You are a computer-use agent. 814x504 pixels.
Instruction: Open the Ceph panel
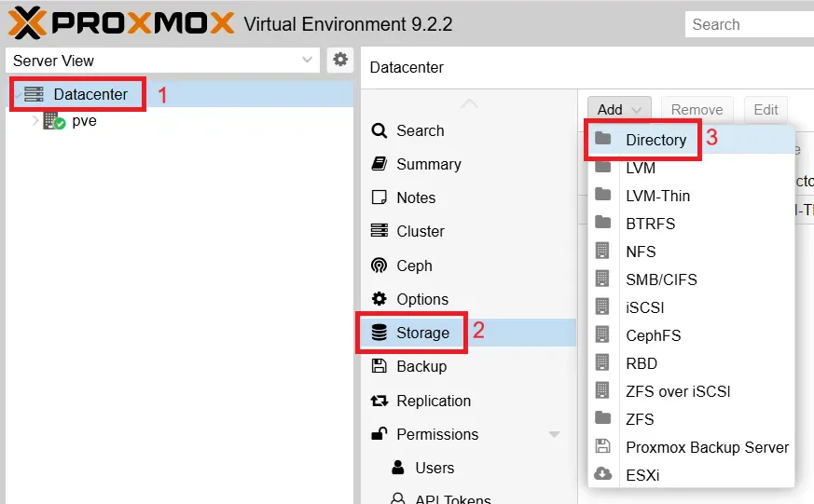(468, 266)
